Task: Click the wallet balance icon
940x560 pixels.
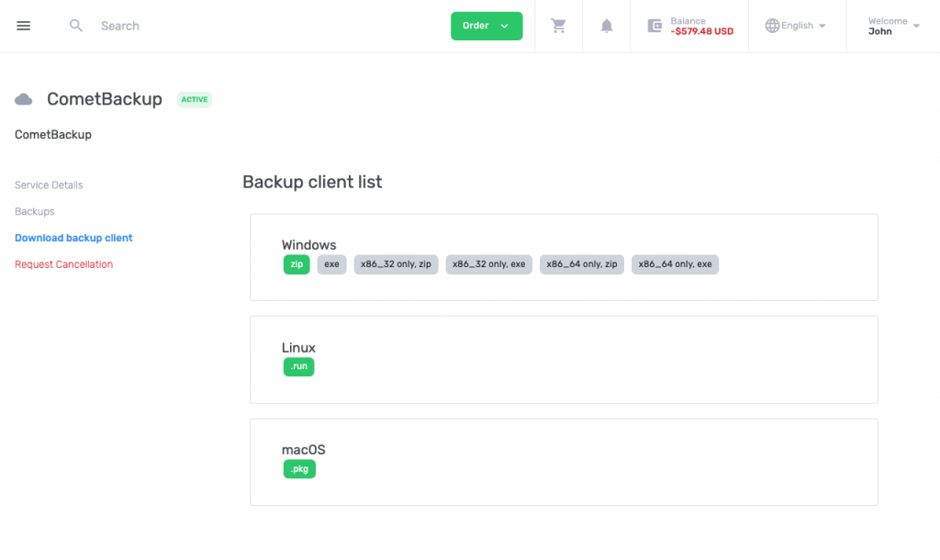Action: [x=655, y=26]
